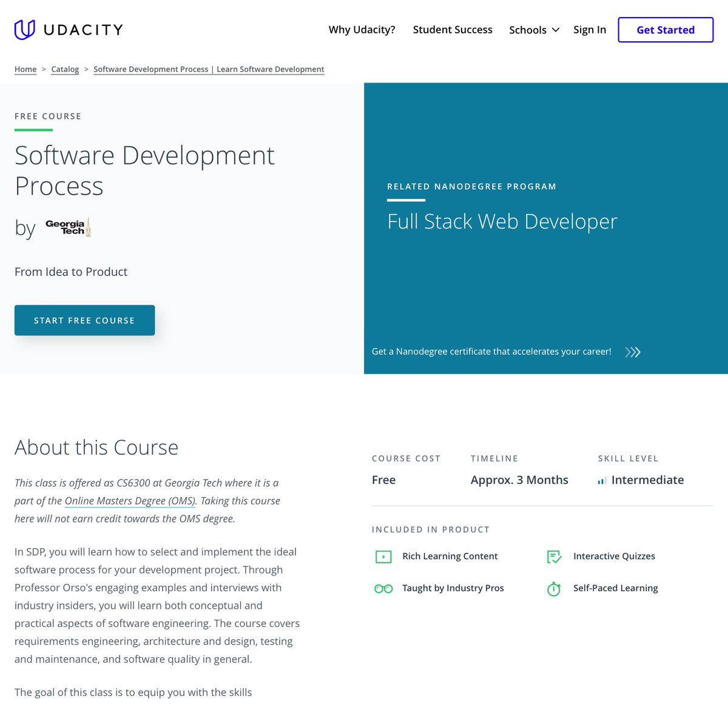This screenshot has width=728, height=704.
Task: Click the Get Started button
Action: [x=666, y=30]
